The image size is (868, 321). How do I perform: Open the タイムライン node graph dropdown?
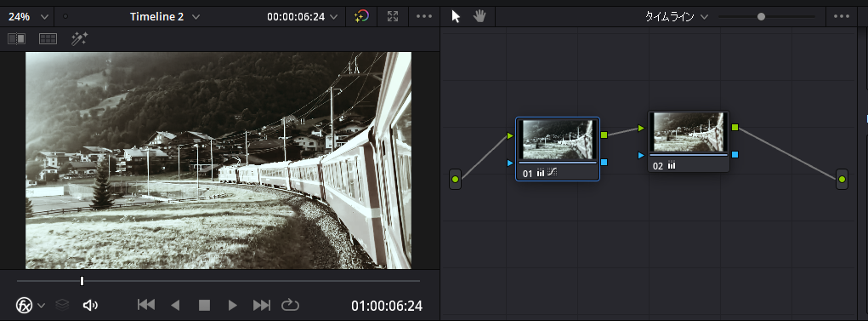coord(677,17)
